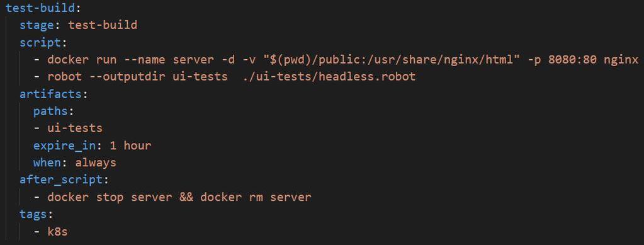644x245 pixels.
Task: Click the artifacts key
Action: point(50,94)
